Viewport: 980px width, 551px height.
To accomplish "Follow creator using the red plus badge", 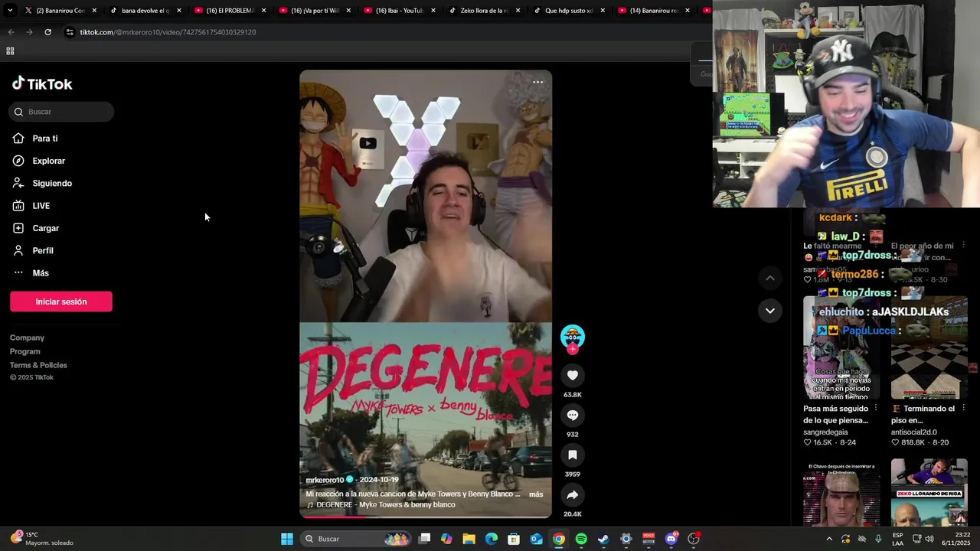I will pos(572,349).
